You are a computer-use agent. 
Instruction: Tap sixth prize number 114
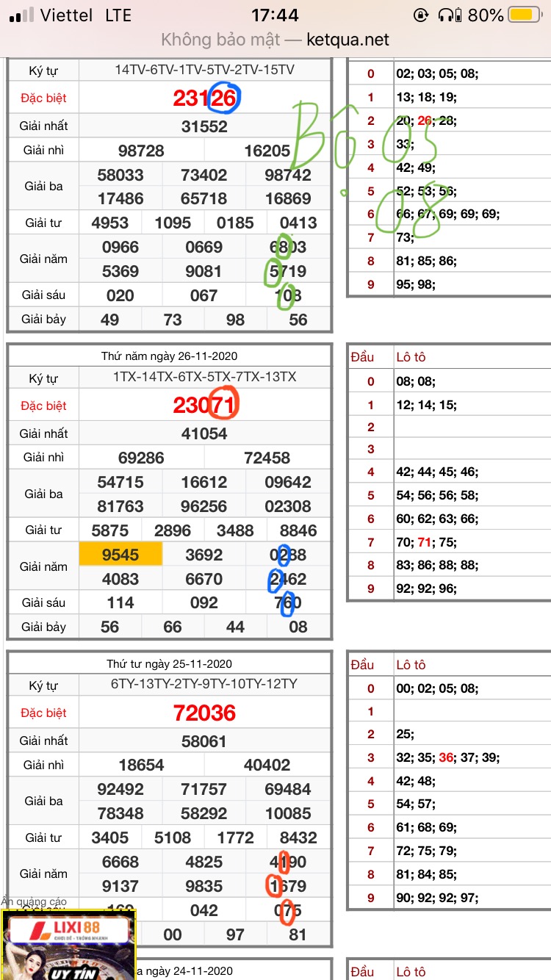click(120, 603)
